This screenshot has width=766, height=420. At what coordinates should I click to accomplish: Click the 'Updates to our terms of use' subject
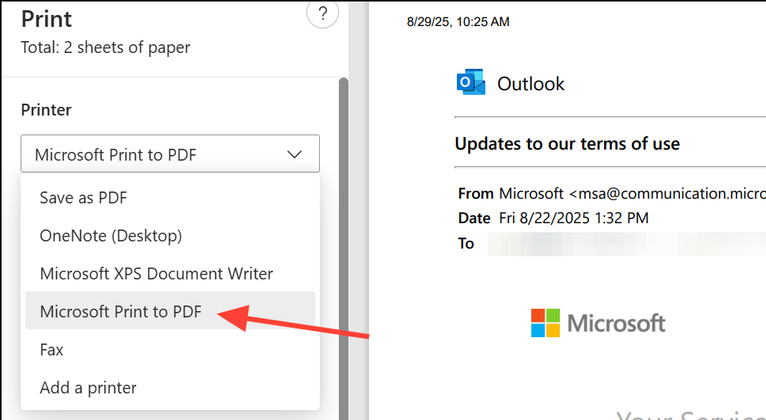coord(567,144)
